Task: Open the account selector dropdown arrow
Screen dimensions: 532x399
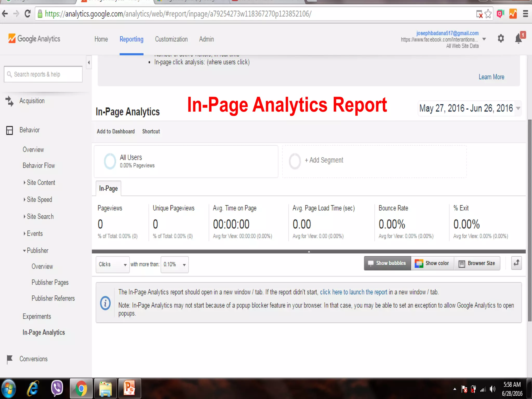Action: [x=484, y=39]
